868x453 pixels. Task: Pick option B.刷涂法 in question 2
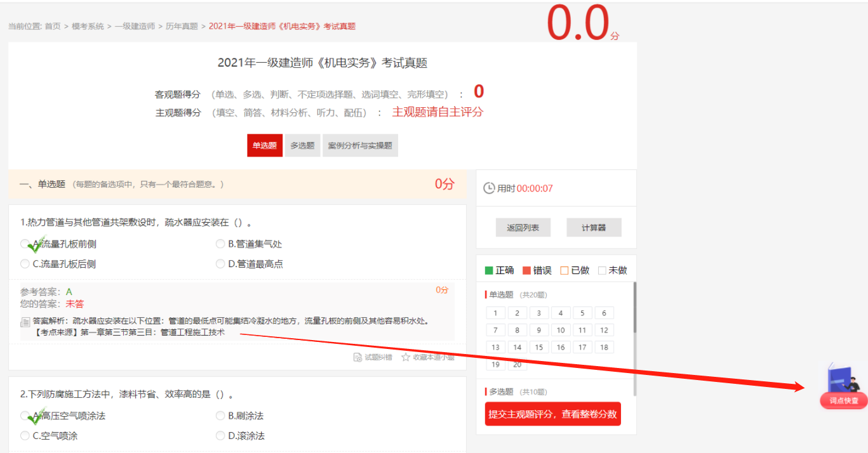point(220,416)
